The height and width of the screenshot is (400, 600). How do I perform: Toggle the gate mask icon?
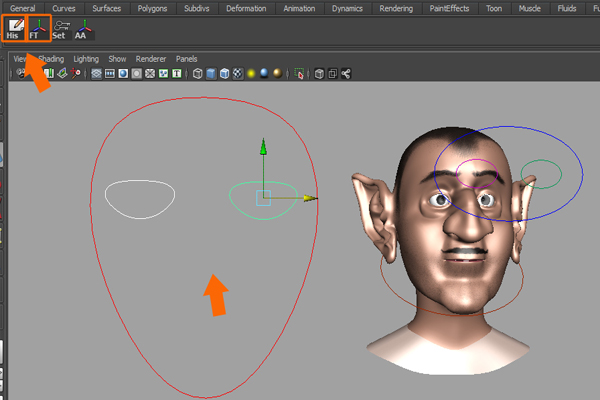(x=137, y=74)
